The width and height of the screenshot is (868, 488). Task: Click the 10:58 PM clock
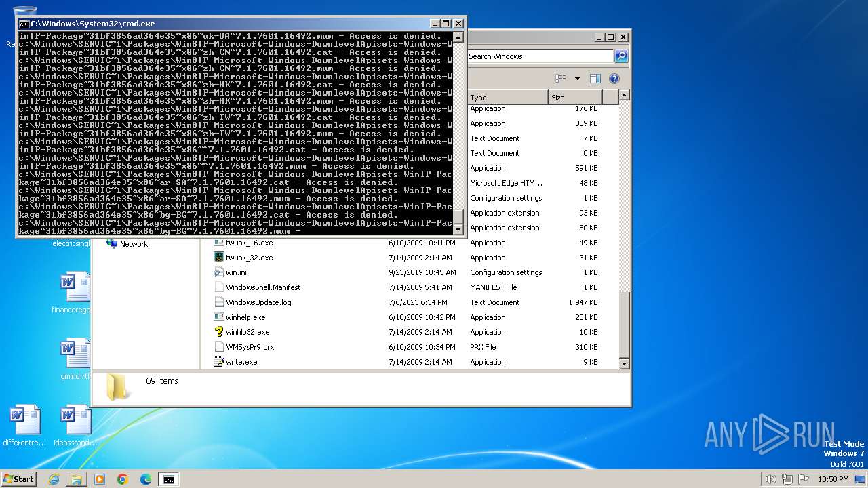(x=833, y=479)
